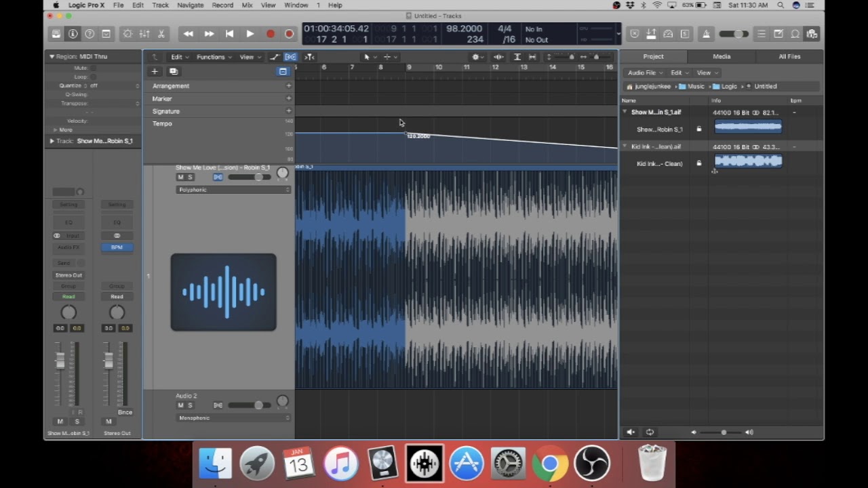This screenshot has height=488, width=868.
Task: Open Smart Controls dial icon
Action: pos(127,34)
